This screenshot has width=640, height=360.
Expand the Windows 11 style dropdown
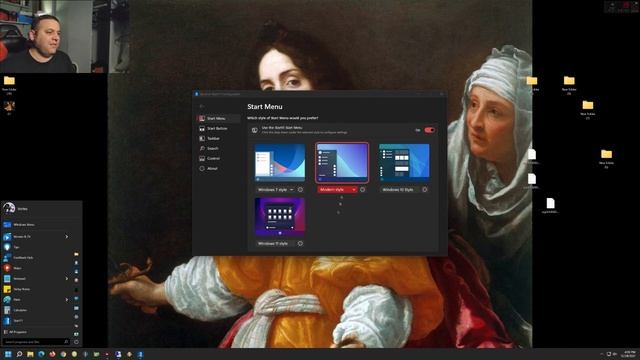(x=276, y=244)
